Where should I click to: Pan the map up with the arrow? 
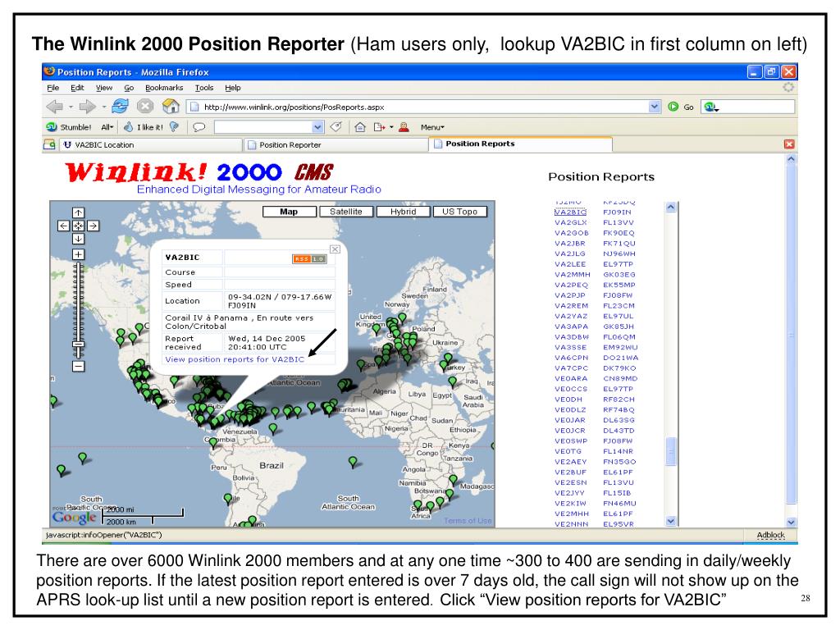(x=78, y=212)
